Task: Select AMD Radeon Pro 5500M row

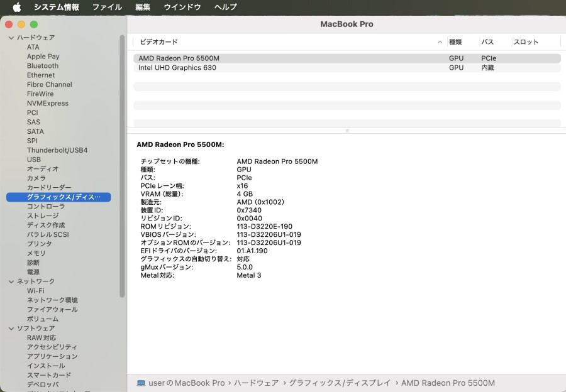Action: [x=347, y=58]
